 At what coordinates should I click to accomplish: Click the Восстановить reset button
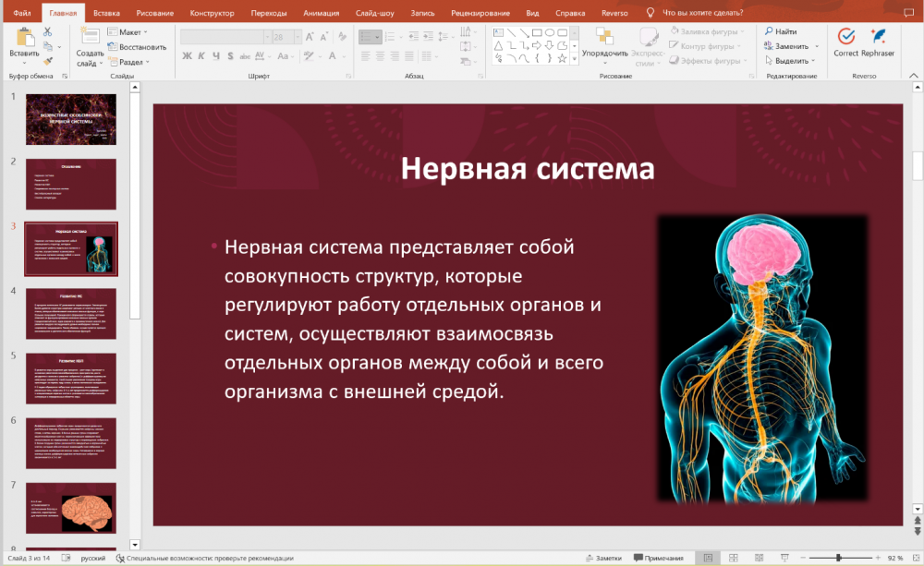(x=137, y=46)
